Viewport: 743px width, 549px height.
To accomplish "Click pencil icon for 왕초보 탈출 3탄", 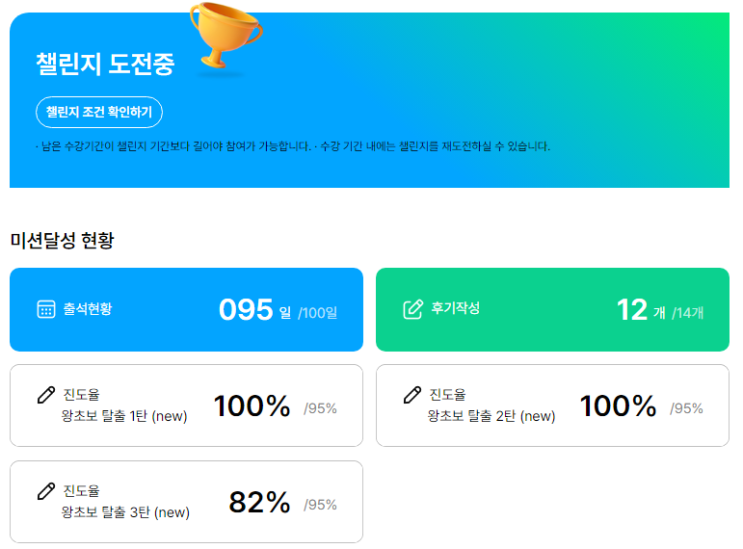I will [46, 491].
